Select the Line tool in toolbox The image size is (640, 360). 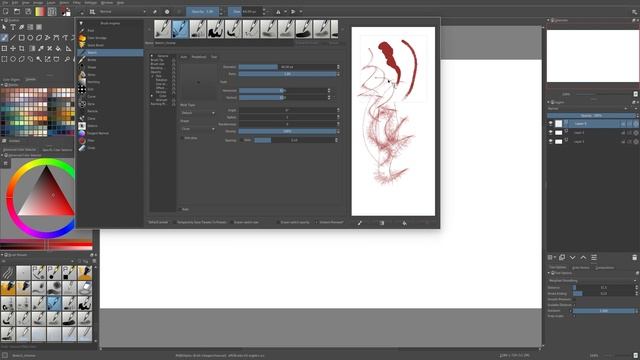click(x=13, y=38)
